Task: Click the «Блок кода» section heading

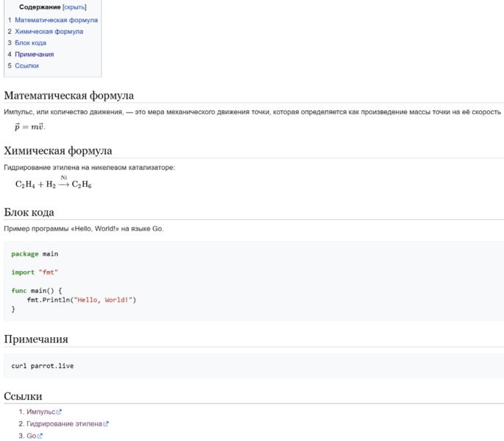Action: coord(29,213)
